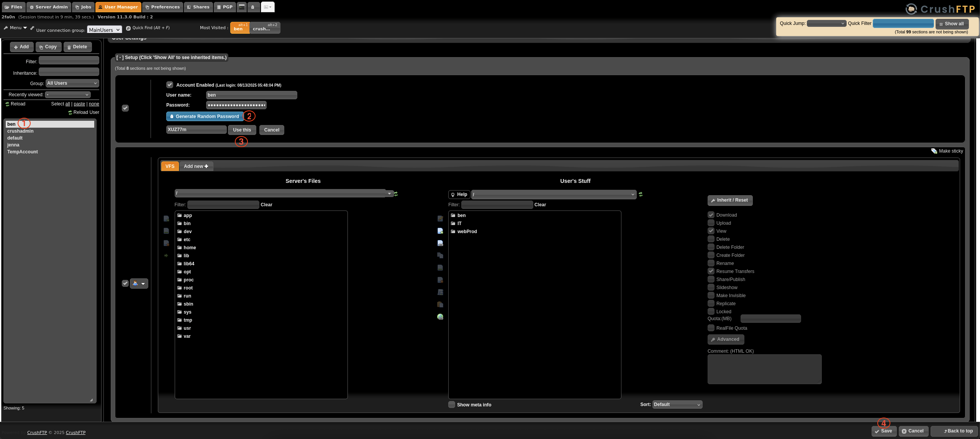Click page-with-plus add icon beside User's Stuff

click(x=440, y=231)
